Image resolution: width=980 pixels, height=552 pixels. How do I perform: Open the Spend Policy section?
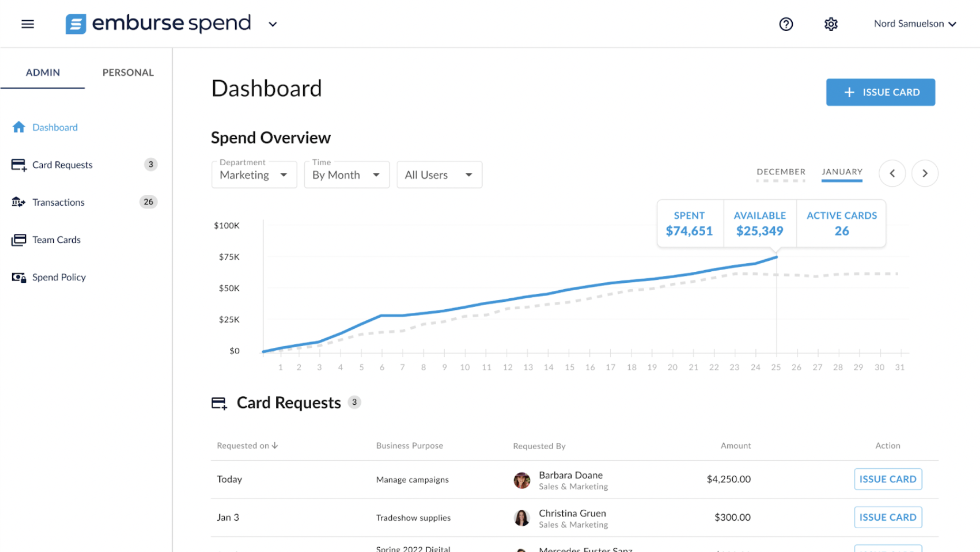coord(59,277)
